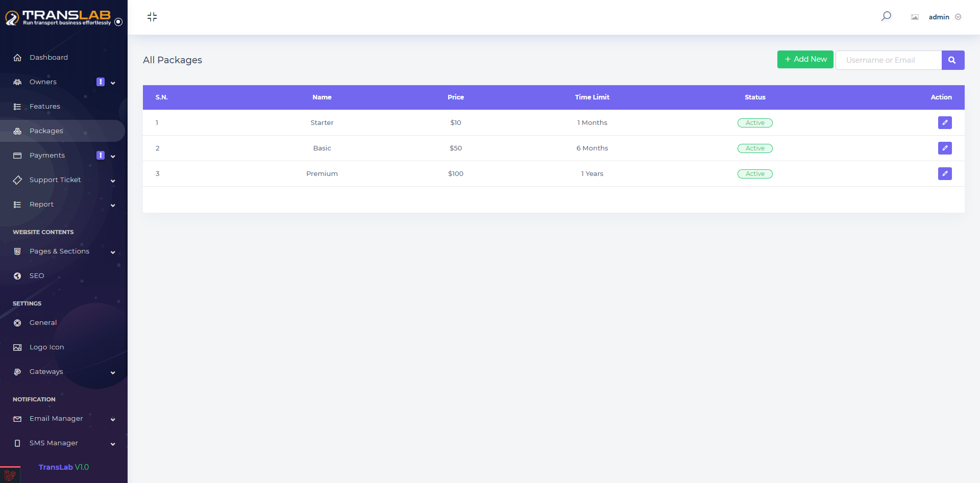Viewport: 980px width, 483px height.
Task: Click the edit pencil for Premium package
Action: [945, 173]
